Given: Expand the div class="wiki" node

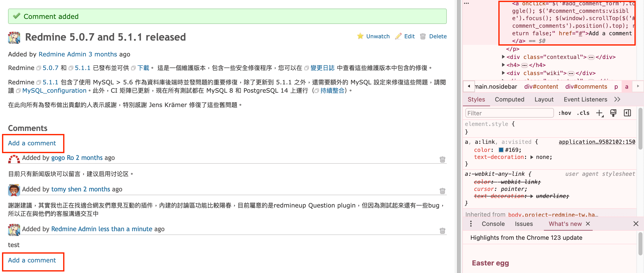Looking at the screenshot, I should tap(503, 73).
